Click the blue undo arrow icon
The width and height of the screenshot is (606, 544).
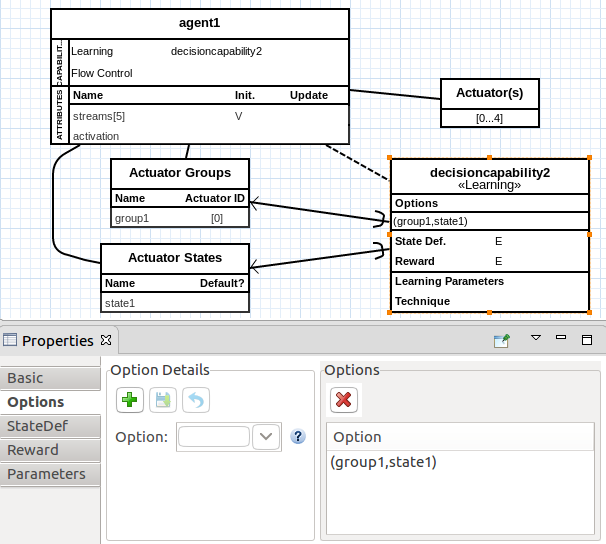[x=196, y=401]
